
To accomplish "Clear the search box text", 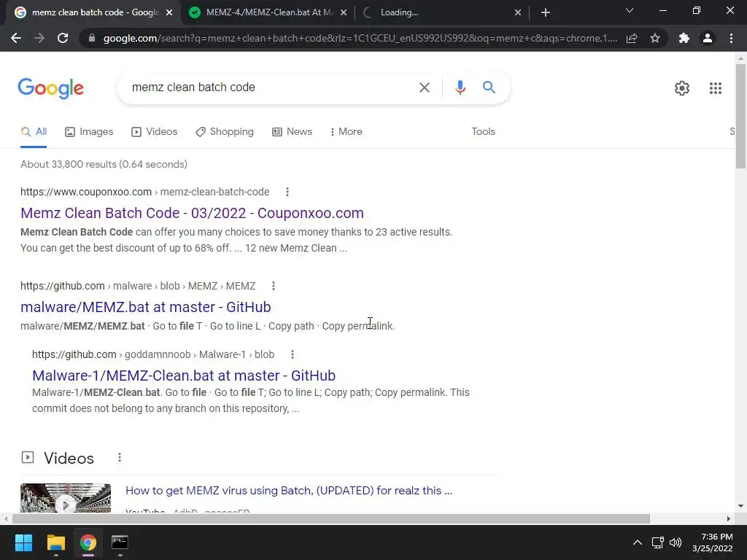I will tap(424, 87).
